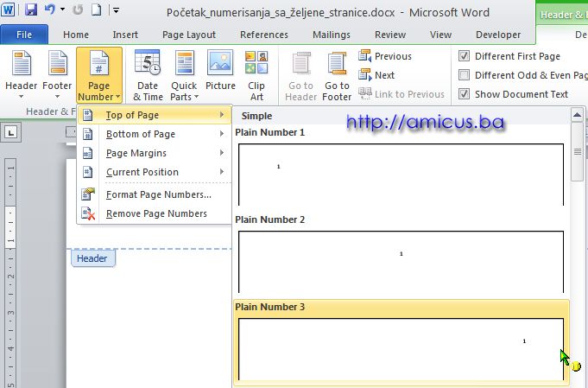
Task: Open Page Margins submenu
Action: tap(155, 153)
